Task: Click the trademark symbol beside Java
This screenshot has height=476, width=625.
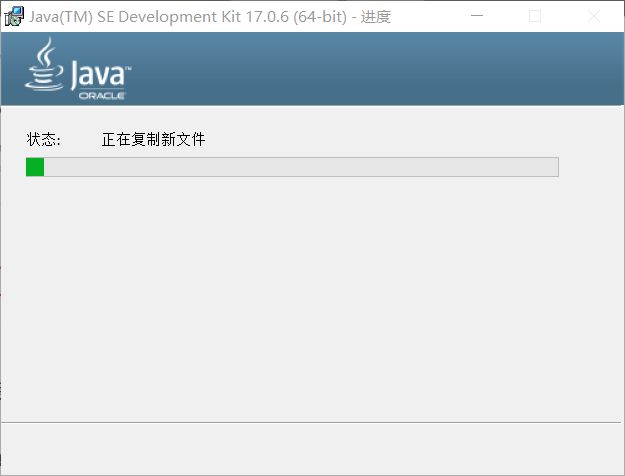Action: [128, 69]
